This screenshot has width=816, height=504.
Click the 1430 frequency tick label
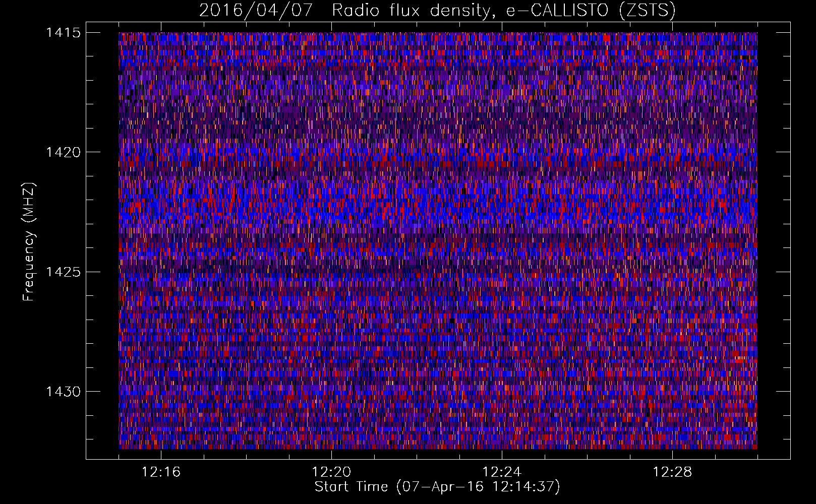click(x=63, y=392)
